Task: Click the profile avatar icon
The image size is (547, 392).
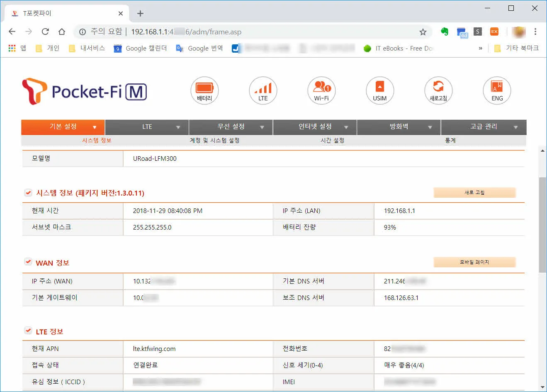Action: 519,32
